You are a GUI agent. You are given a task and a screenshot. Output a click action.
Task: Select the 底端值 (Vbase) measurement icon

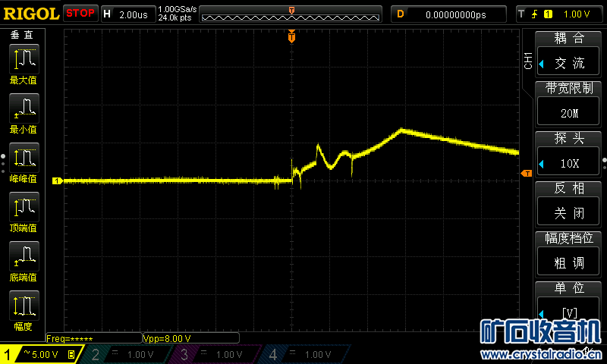(x=24, y=256)
